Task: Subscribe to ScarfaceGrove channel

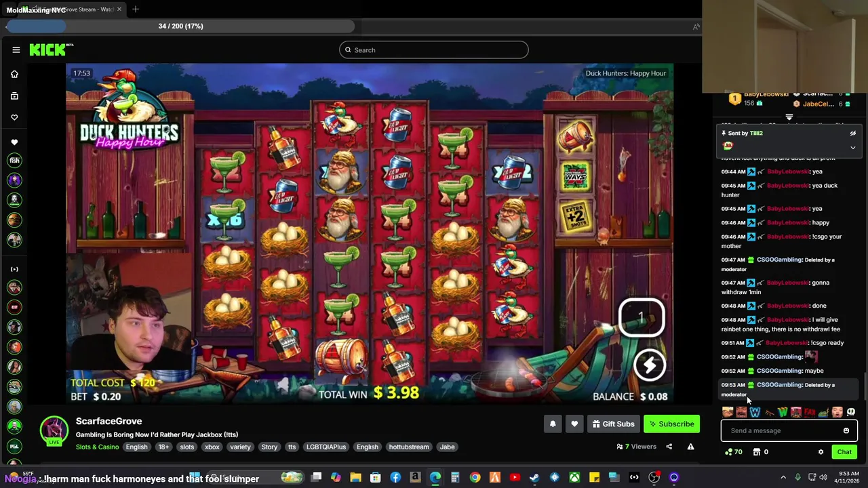Action: (x=671, y=424)
